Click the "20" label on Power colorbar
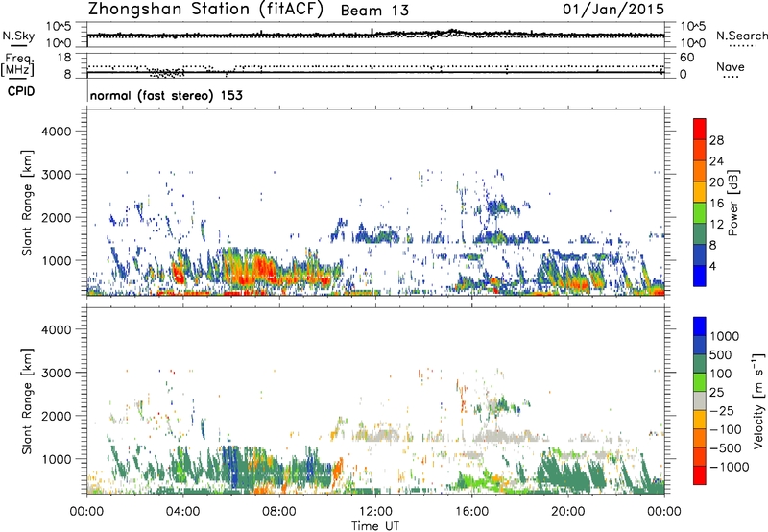 tap(716, 182)
